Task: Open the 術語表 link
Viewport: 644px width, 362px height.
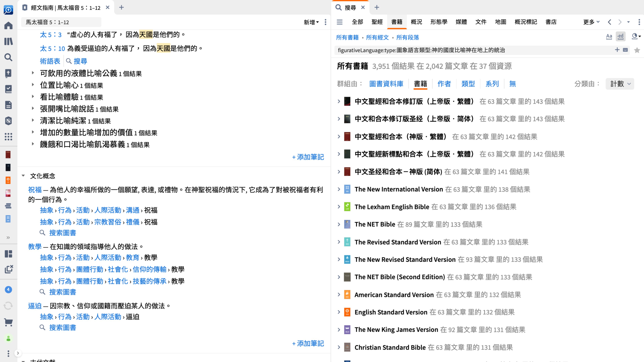Action: coord(50,61)
